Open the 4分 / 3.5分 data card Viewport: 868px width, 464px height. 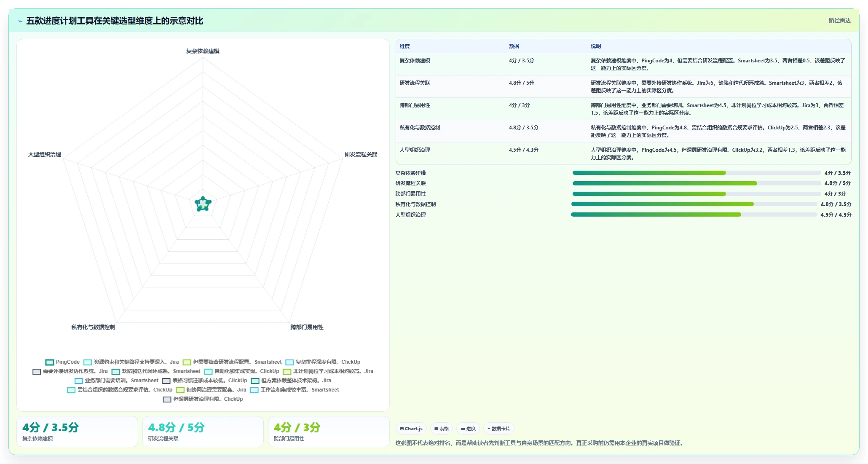click(x=77, y=432)
